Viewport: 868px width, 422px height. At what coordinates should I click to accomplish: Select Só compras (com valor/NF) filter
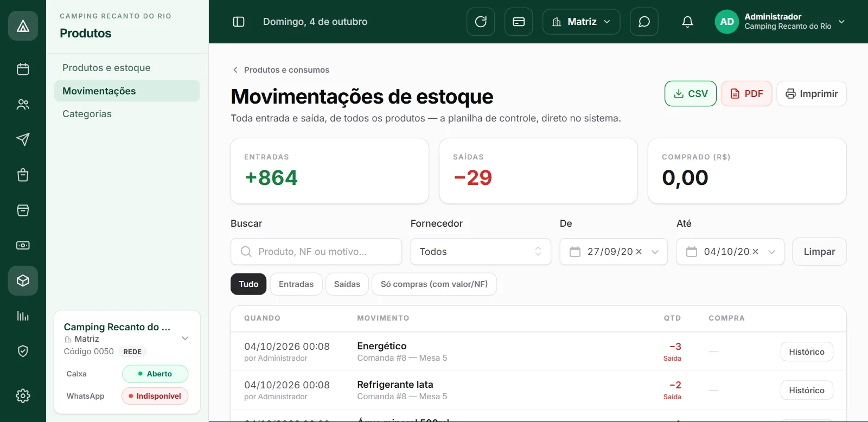[434, 284]
